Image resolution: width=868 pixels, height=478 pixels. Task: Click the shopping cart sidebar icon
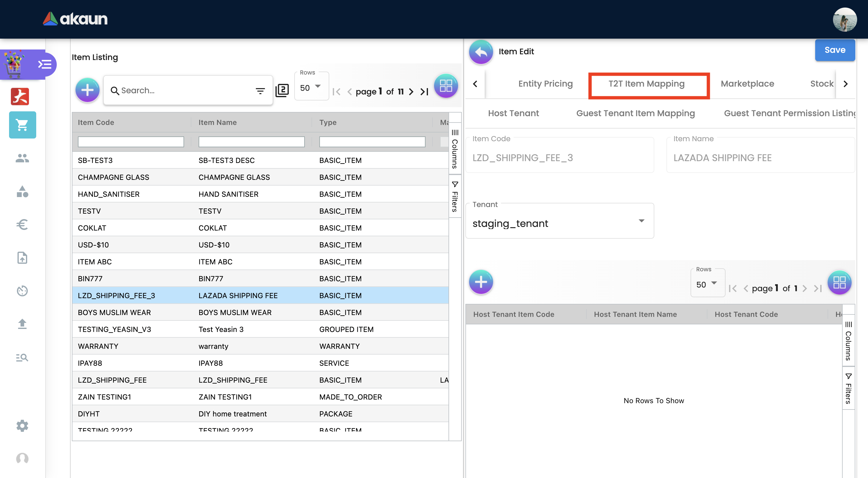click(x=22, y=125)
